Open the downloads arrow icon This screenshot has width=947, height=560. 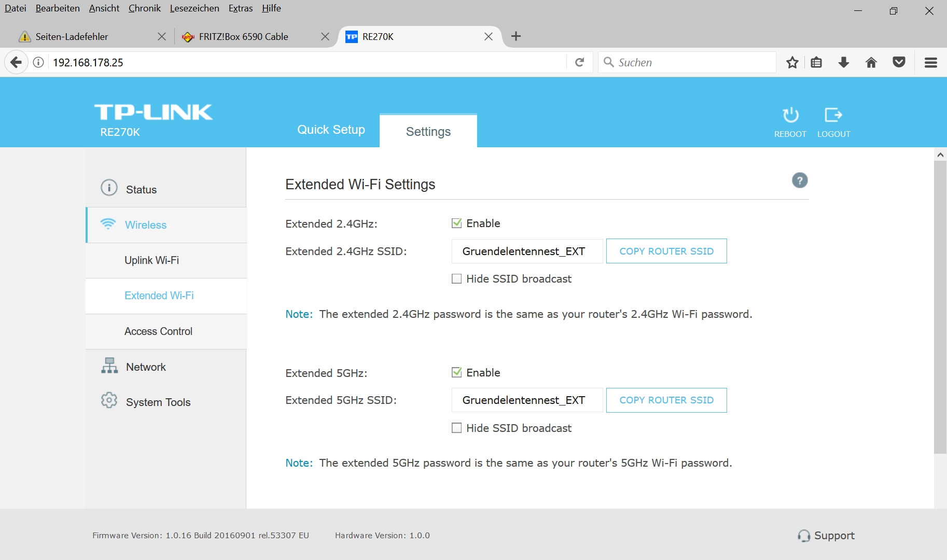[844, 62]
